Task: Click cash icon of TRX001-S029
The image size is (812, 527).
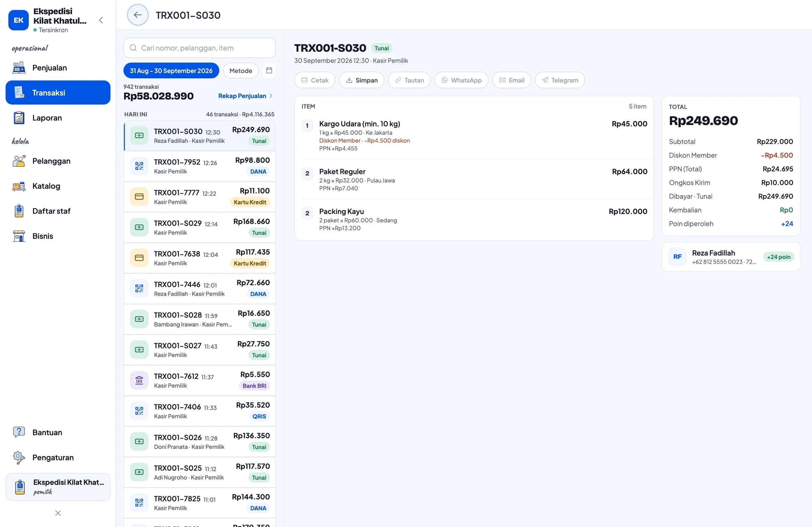Action: (139, 227)
